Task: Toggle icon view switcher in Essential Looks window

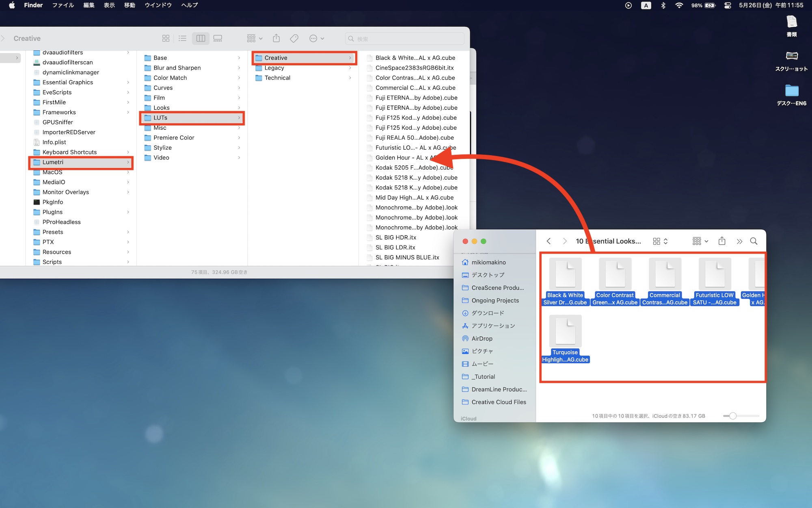Action: click(660, 241)
